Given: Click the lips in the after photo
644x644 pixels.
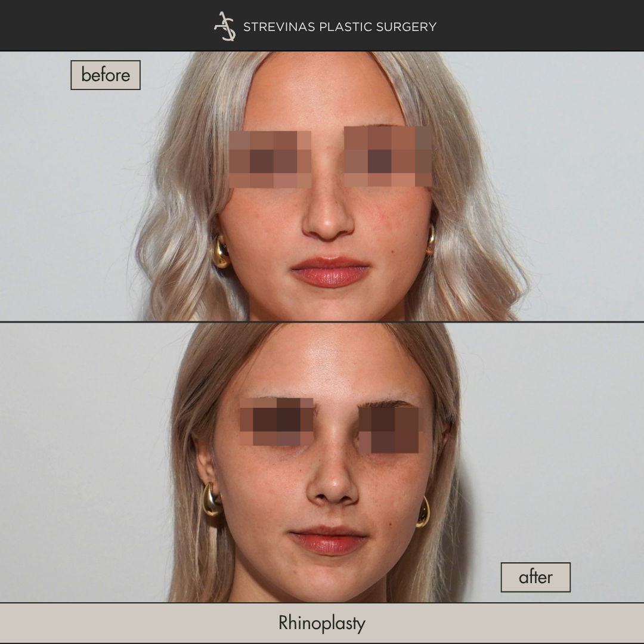Looking at the screenshot, I should click(x=327, y=540).
